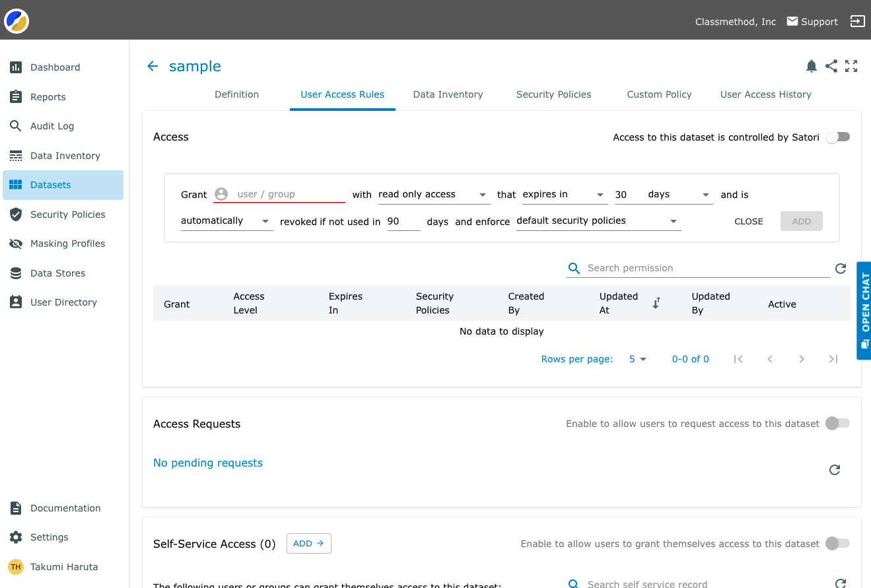Open the Dashboard from the sidebar
Screen dimensions: 871x588
[x=55, y=67]
